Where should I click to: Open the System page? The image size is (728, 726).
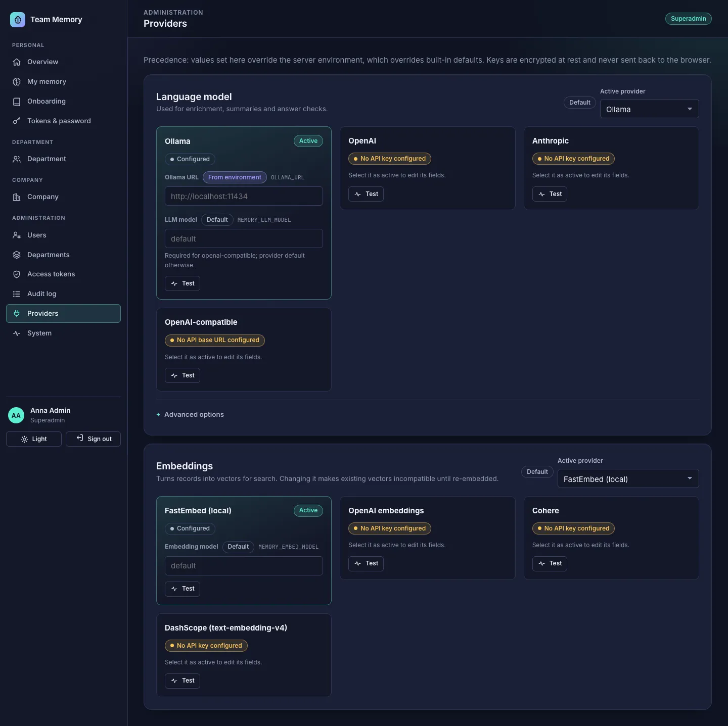(63, 333)
